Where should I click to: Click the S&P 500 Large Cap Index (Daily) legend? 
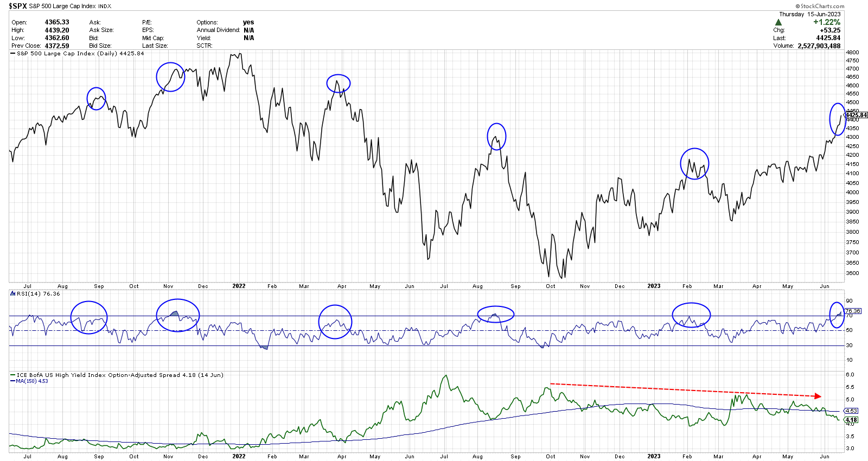click(80, 54)
